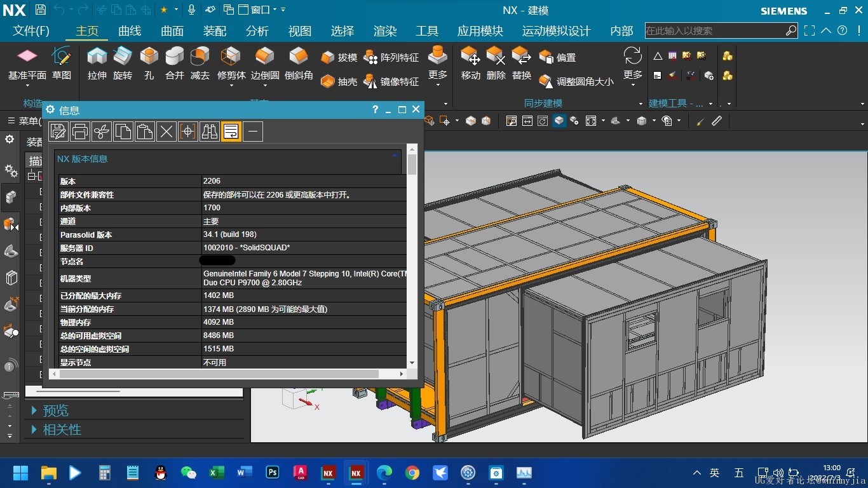Image resolution: width=868 pixels, height=488 pixels.
Task: Select the 倒斜角 (Chamfer) tool
Action: (x=299, y=64)
